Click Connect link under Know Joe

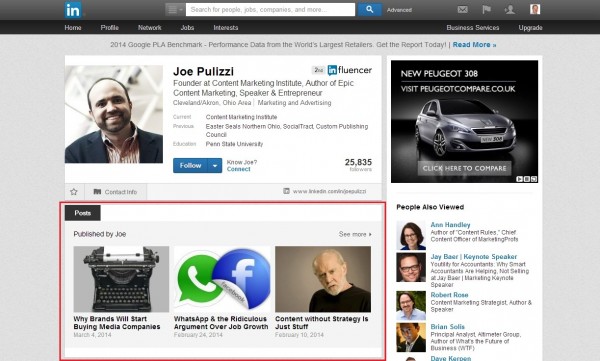(238, 169)
